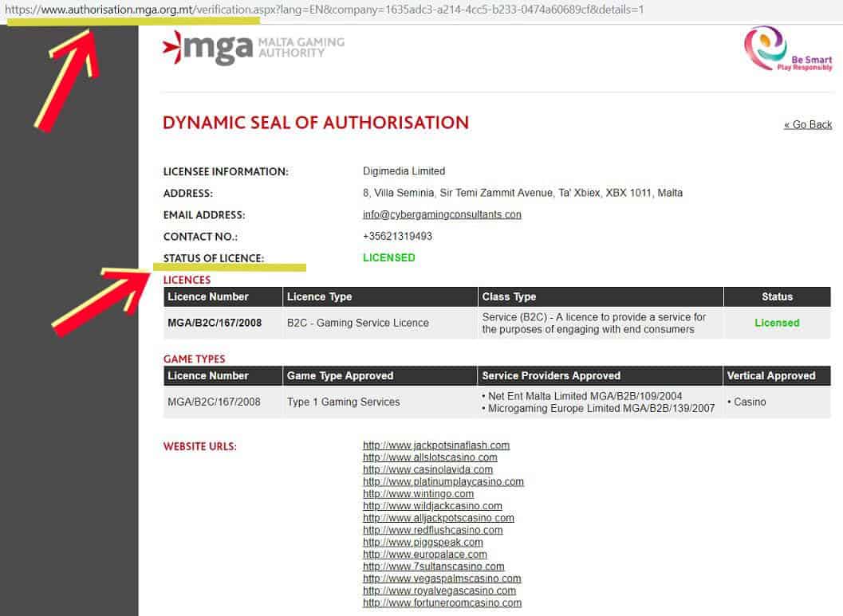The height and width of the screenshot is (616, 843).
Task: Select the licensee name Digimedia Limited
Action: [x=404, y=171]
